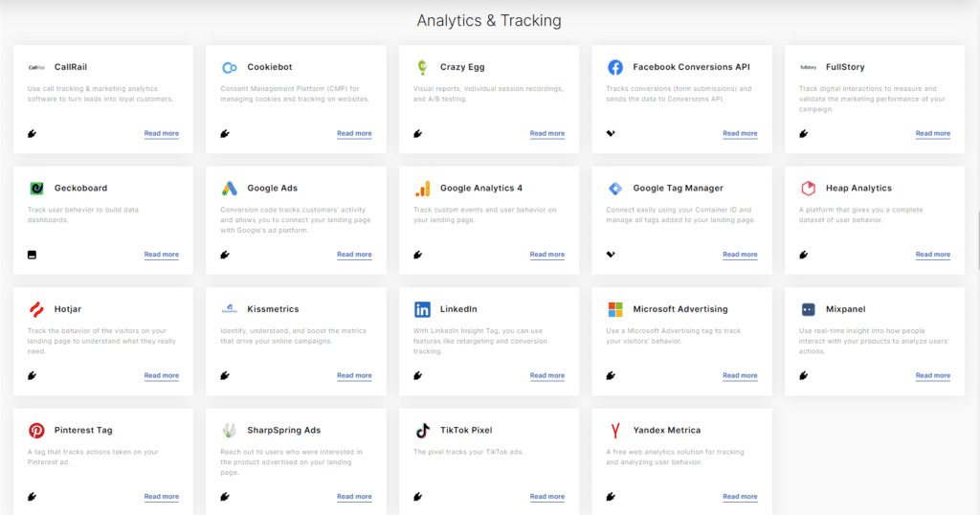Click the SharpSpring Ads logo icon
Viewport: 980px width, 515px height.
pyautogui.click(x=230, y=430)
